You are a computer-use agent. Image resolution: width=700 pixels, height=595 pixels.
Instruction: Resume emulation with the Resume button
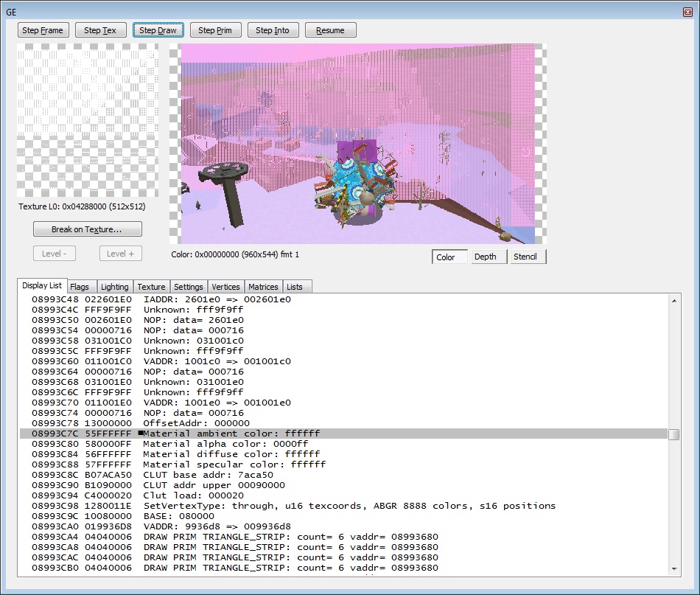click(330, 30)
